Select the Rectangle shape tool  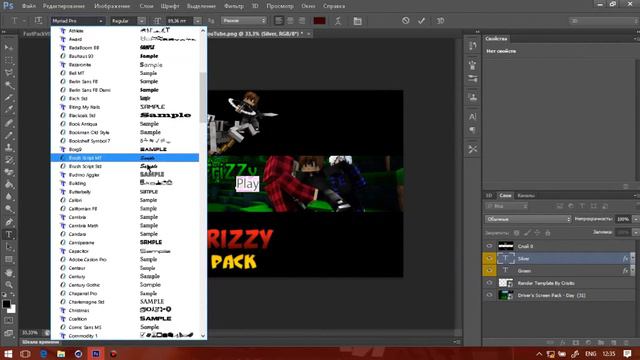(x=9, y=260)
